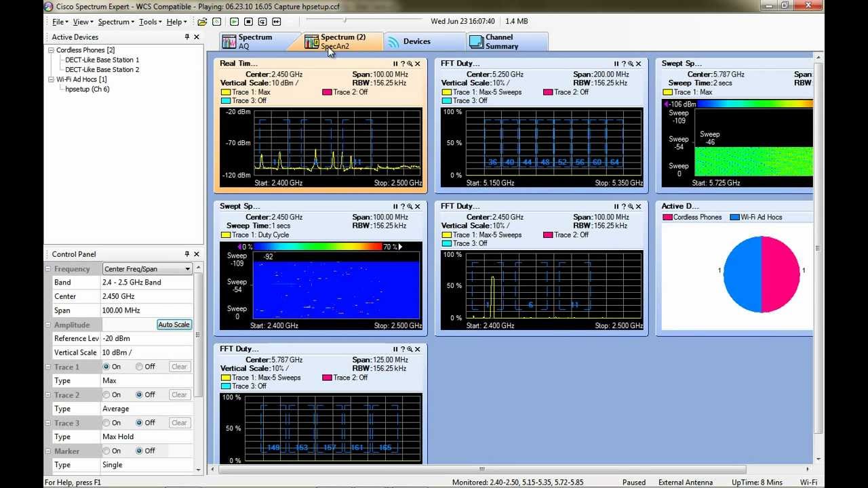Switch to the Channel Summary tab
868x488 pixels.
coord(507,41)
